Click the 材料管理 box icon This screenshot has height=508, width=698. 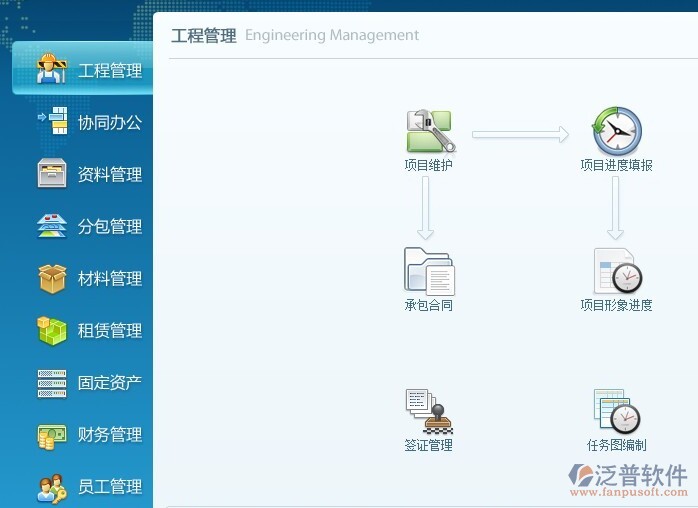point(52,278)
